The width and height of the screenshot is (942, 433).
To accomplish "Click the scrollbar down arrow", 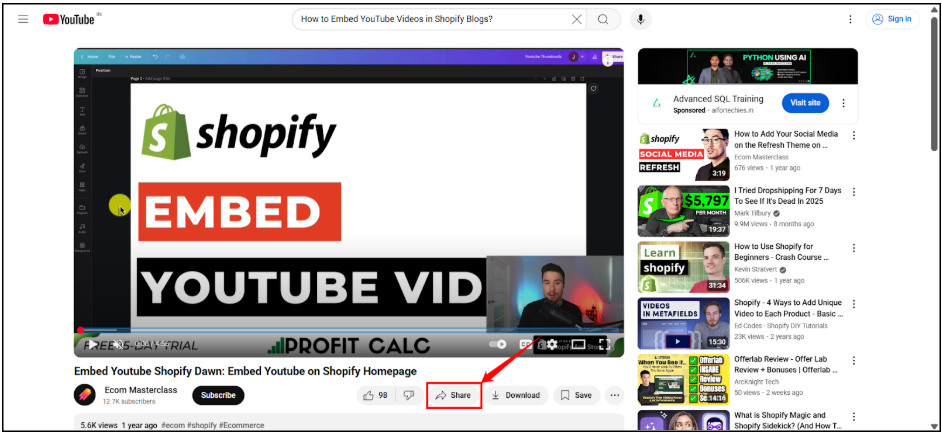I will click(x=934, y=425).
